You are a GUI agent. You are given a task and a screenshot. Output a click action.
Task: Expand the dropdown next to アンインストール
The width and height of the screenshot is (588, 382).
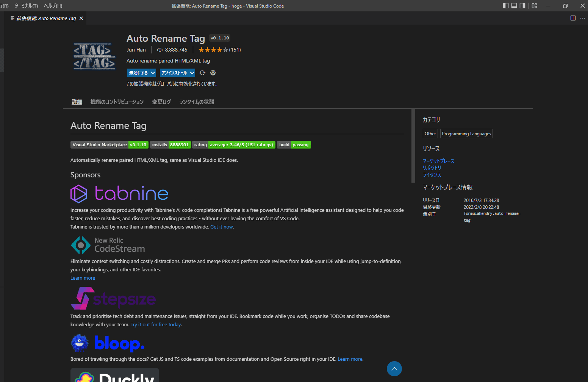pos(192,73)
